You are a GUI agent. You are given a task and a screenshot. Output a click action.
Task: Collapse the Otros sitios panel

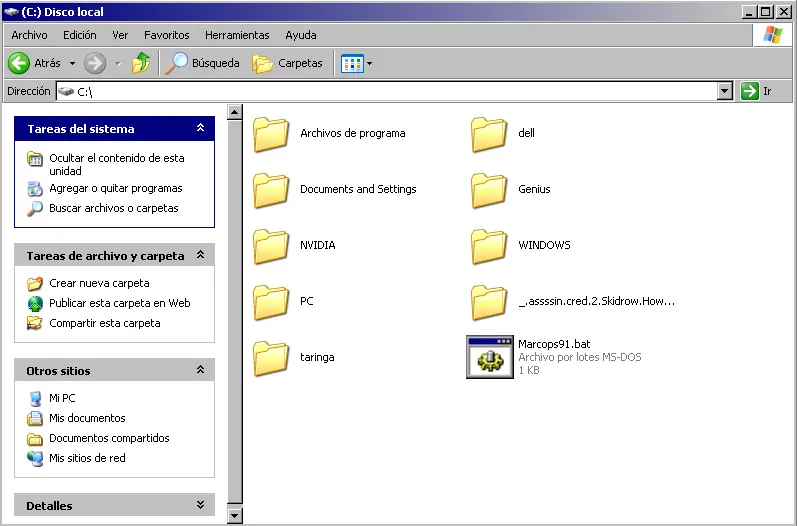(x=200, y=371)
